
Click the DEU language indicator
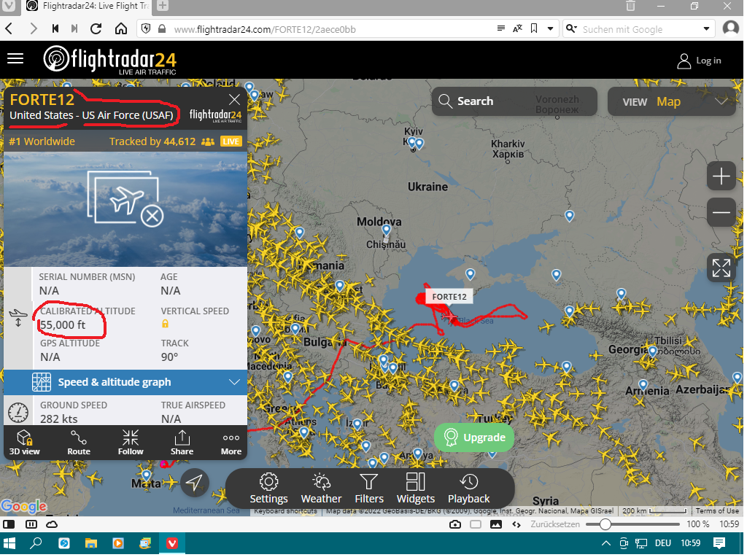[x=663, y=543]
